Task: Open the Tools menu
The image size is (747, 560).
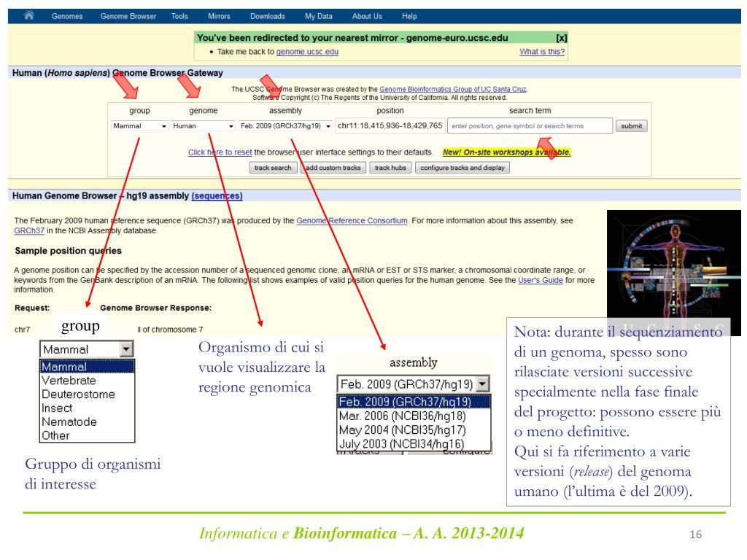Action: [179, 16]
